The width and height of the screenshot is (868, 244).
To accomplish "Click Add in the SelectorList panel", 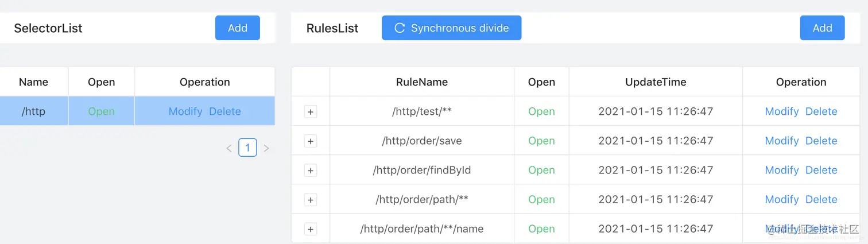I will point(238,28).
